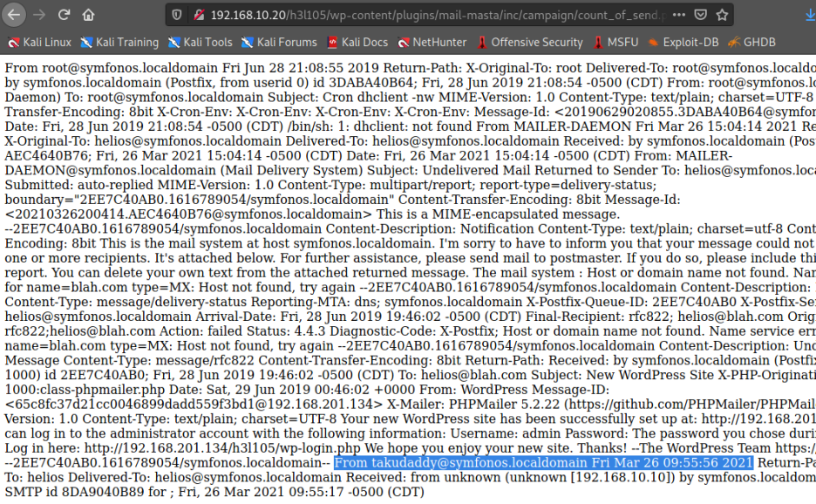This screenshot has width=816, height=504.
Task: Click text 'From root@symfonos.localdomain' at top
Action: (x=112, y=68)
